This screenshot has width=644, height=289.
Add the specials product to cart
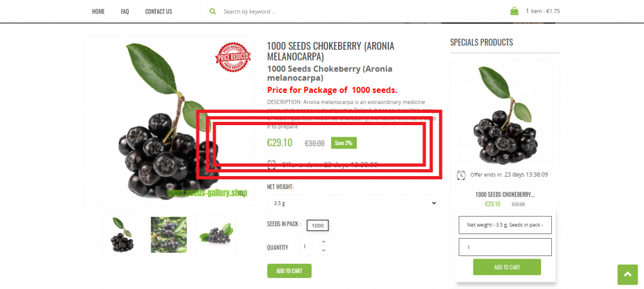507,267
